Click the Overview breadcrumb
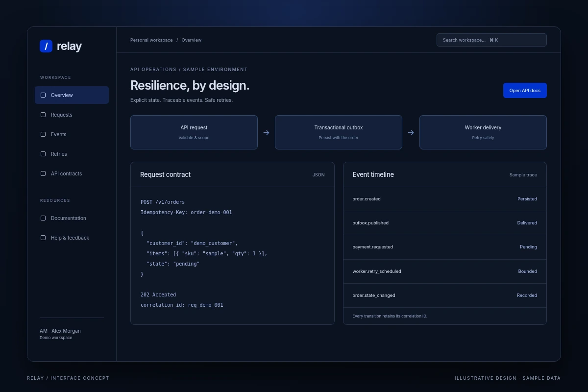Image resolution: width=588 pixels, height=392 pixels. (192, 40)
